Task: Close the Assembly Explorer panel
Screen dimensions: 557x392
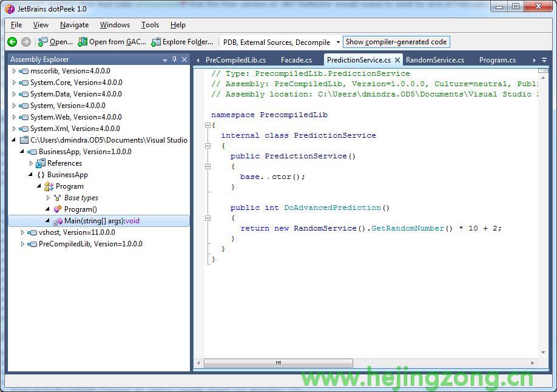Action: [x=184, y=59]
